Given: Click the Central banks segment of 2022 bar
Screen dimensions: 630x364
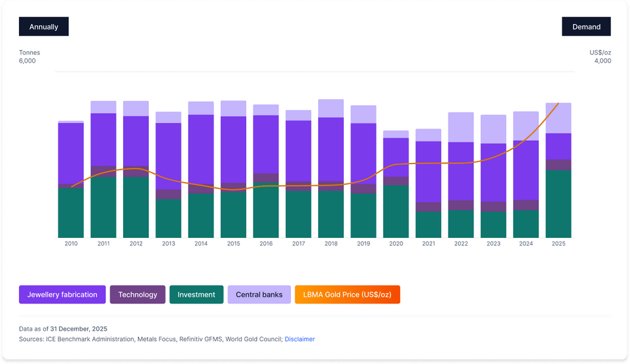Looking at the screenshot, I should (x=461, y=127).
